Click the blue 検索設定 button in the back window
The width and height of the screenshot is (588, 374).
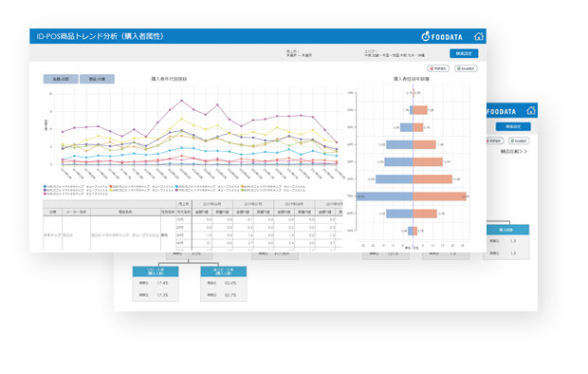(513, 126)
